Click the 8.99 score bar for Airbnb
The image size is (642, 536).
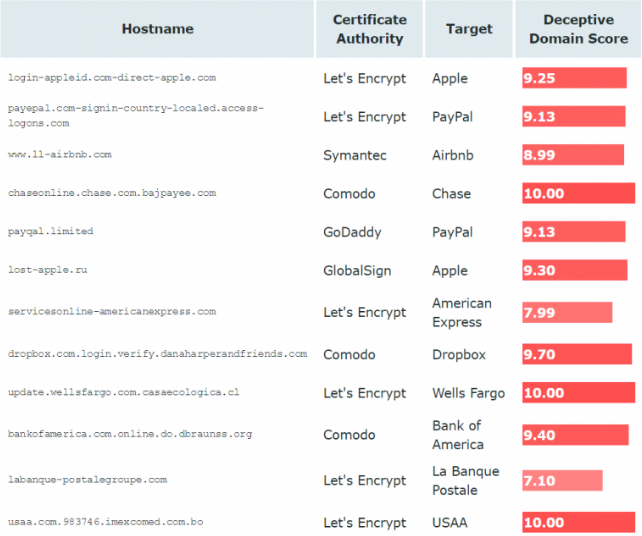(572, 155)
